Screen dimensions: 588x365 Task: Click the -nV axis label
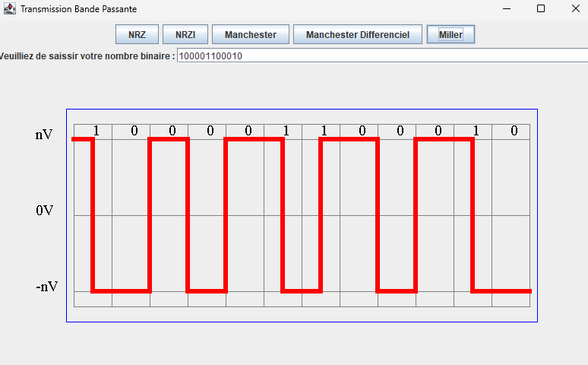click(x=47, y=287)
